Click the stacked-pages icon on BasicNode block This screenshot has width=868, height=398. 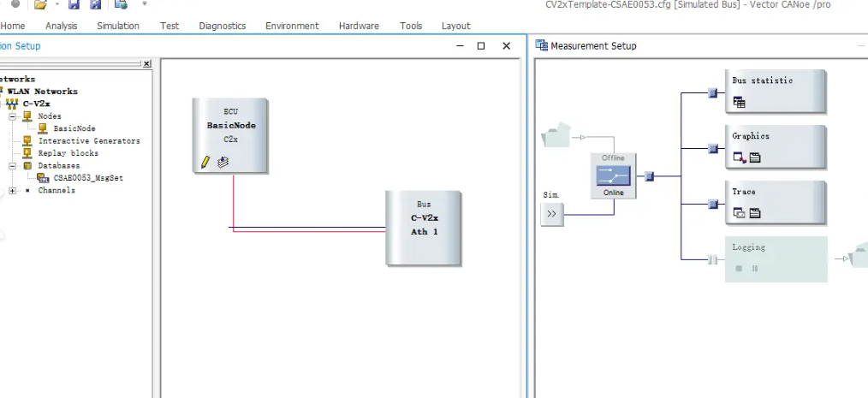223,162
